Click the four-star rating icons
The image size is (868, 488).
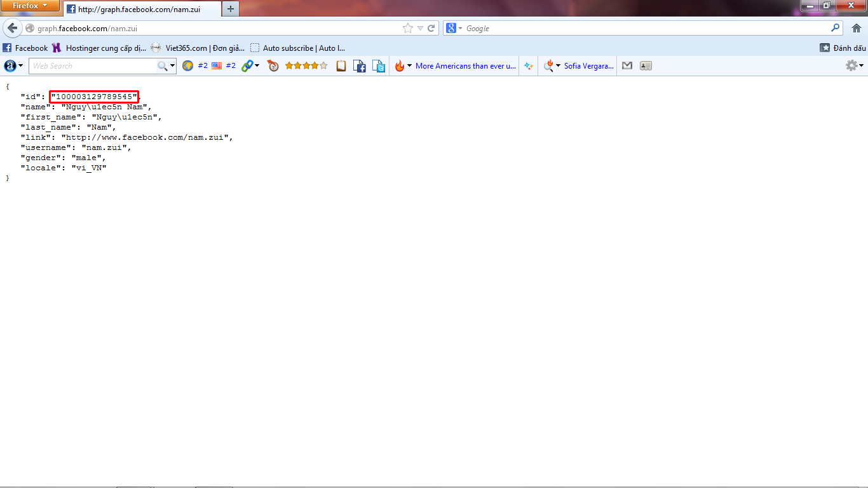[306, 65]
